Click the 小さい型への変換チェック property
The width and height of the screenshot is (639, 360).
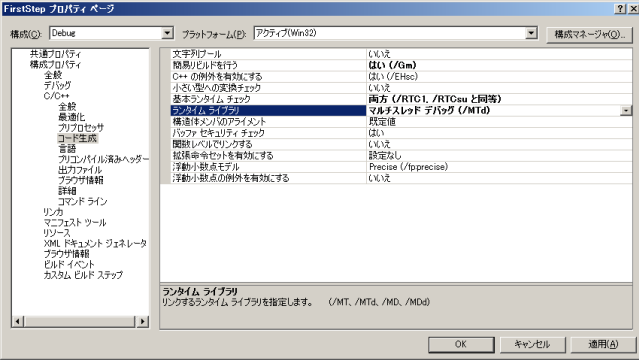coord(268,88)
